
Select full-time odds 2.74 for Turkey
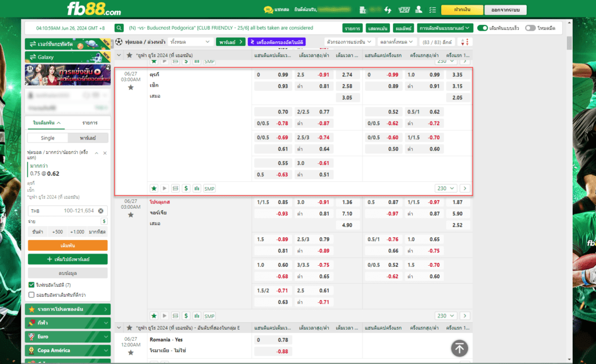(347, 75)
